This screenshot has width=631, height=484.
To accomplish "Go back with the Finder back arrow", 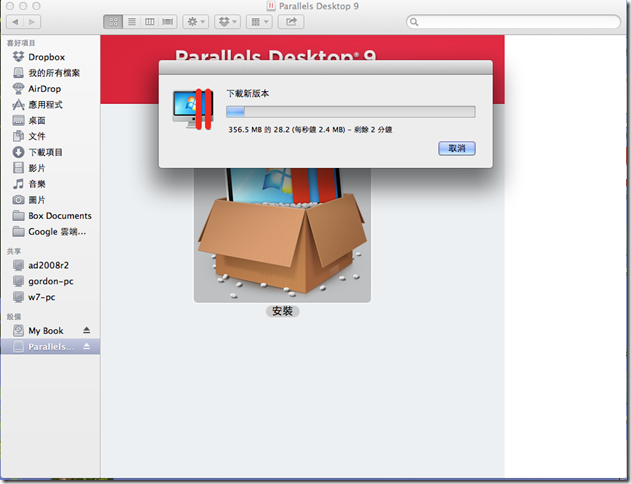I will pos(15,22).
